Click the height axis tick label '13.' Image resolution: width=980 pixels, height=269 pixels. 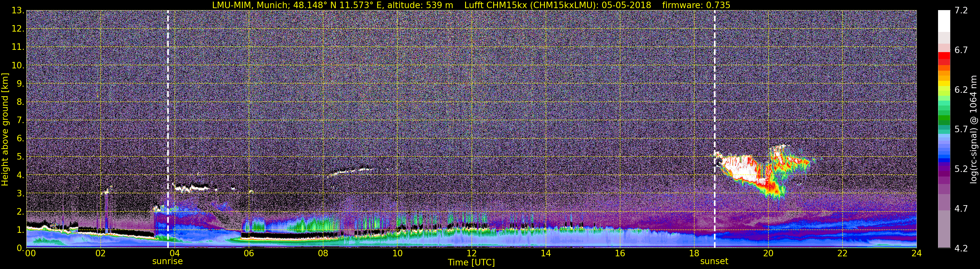pos(18,10)
